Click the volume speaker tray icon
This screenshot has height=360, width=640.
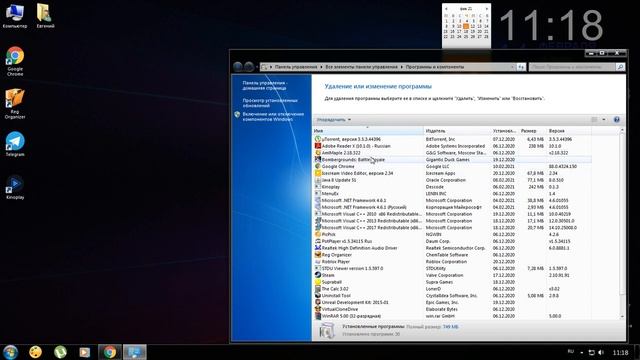601,352
